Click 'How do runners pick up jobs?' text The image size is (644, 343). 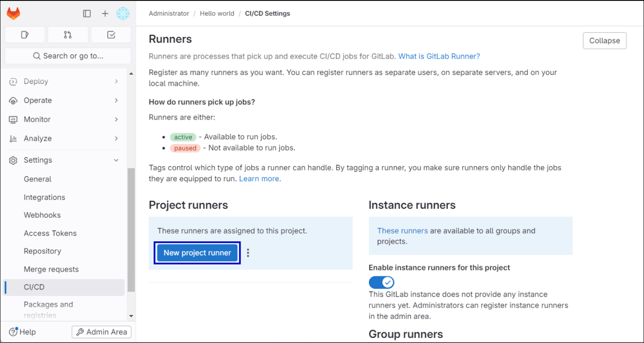click(202, 102)
